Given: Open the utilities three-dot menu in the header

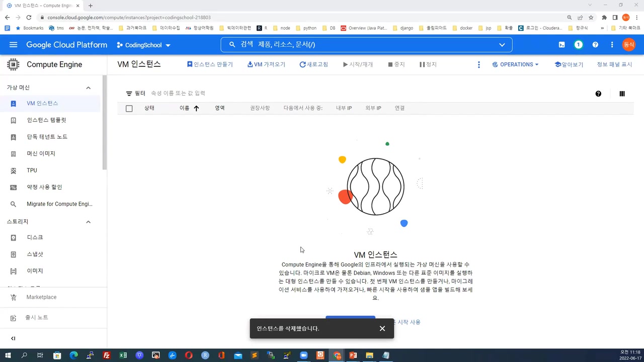Looking at the screenshot, I should [612, 45].
